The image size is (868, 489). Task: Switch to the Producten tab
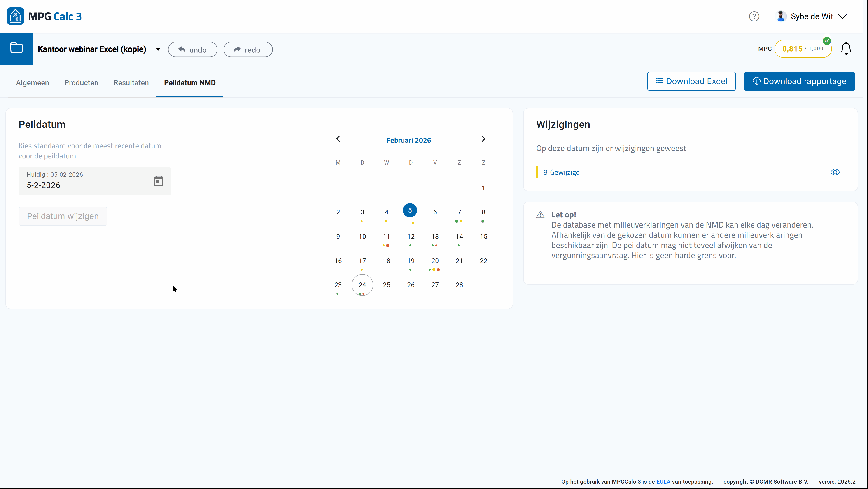[81, 83]
